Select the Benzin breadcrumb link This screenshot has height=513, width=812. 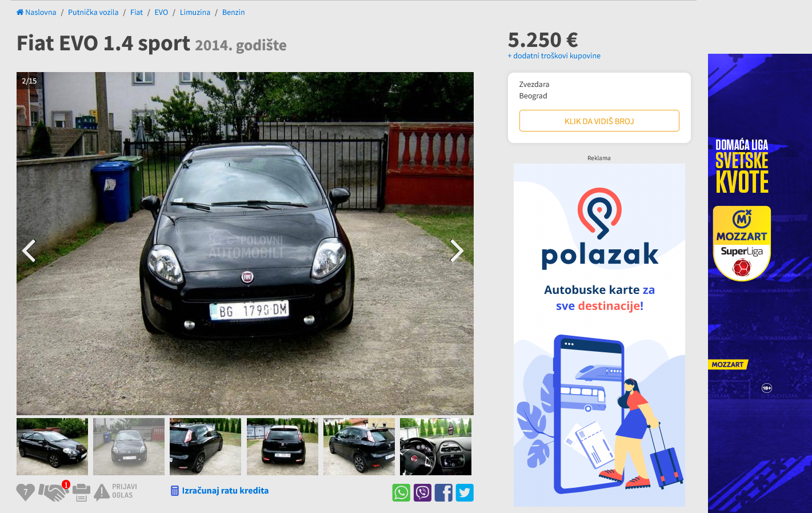[233, 12]
